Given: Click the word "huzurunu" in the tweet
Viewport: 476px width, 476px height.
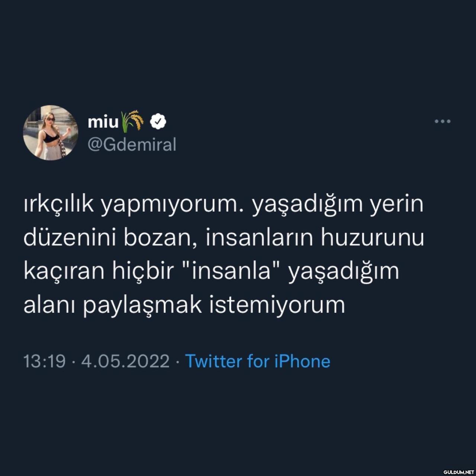Looking at the screenshot, I should click(373, 238).
